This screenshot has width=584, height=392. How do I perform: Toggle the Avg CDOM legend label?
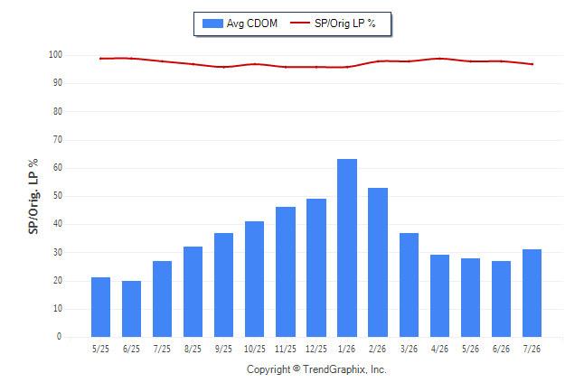(252, 23)
